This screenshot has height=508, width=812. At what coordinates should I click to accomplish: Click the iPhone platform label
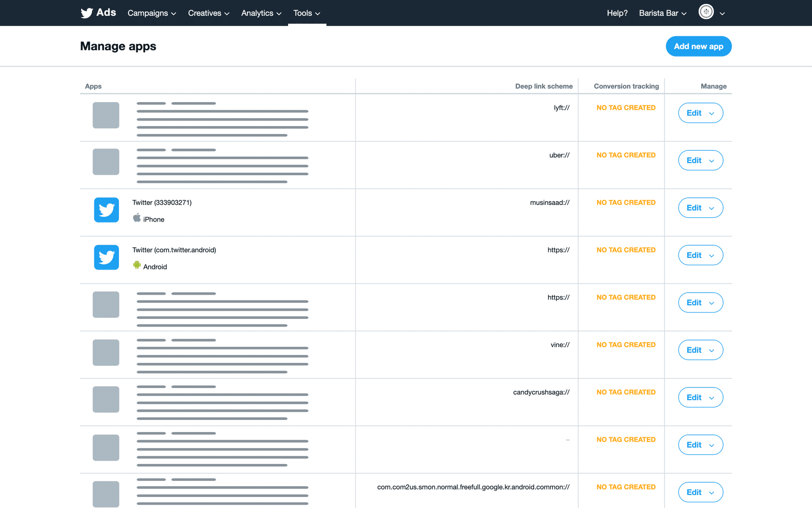(154, 219)
